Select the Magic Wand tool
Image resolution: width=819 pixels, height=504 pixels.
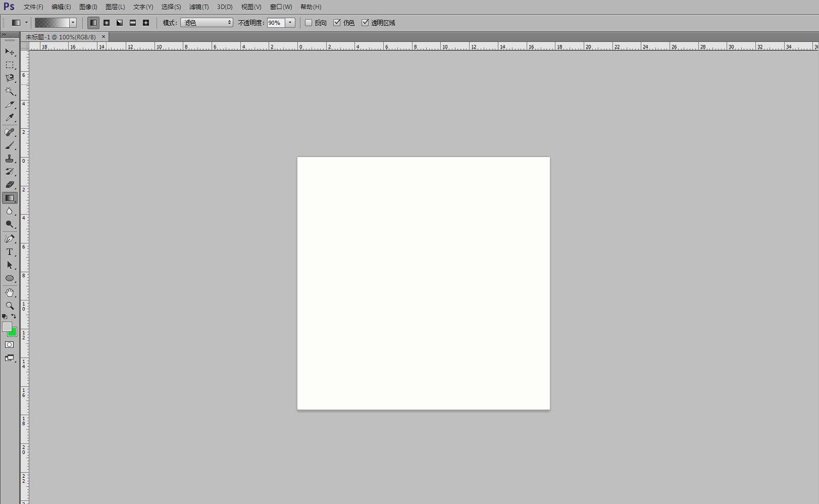pyautogui.click(x=10, y=91)
